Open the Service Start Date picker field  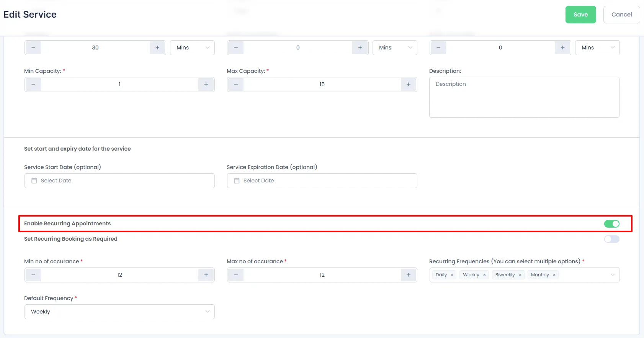(119, 180)
